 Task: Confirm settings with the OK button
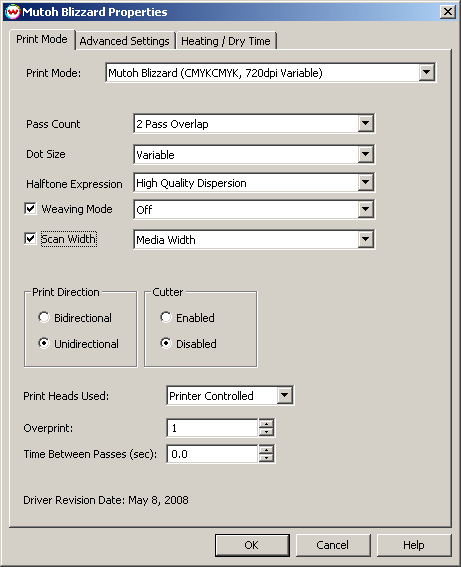click(252, 545)
